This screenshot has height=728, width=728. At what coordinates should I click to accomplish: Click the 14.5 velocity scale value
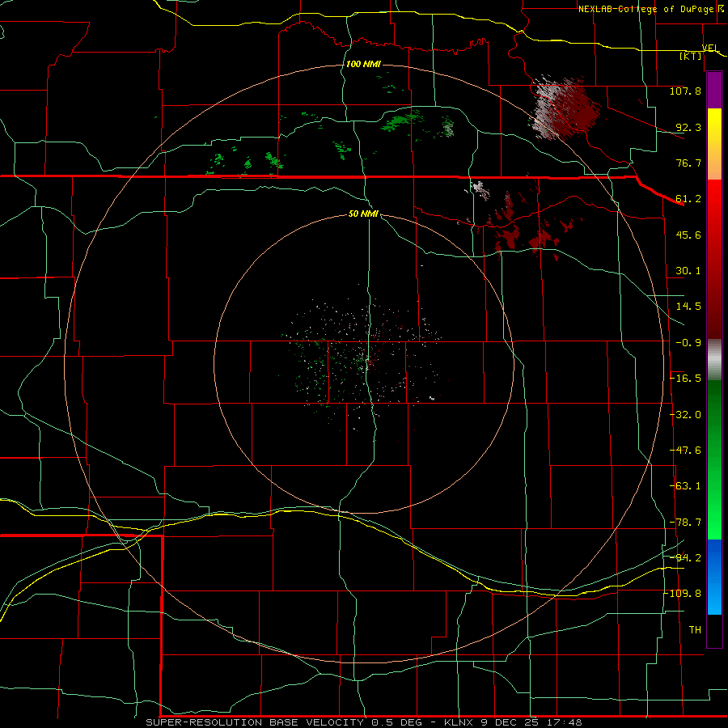pos(688,307)
